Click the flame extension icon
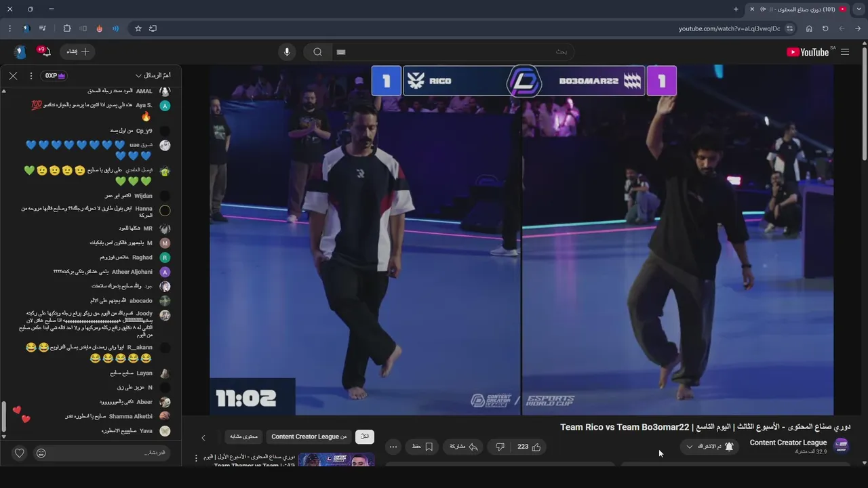 coord(100,28)
